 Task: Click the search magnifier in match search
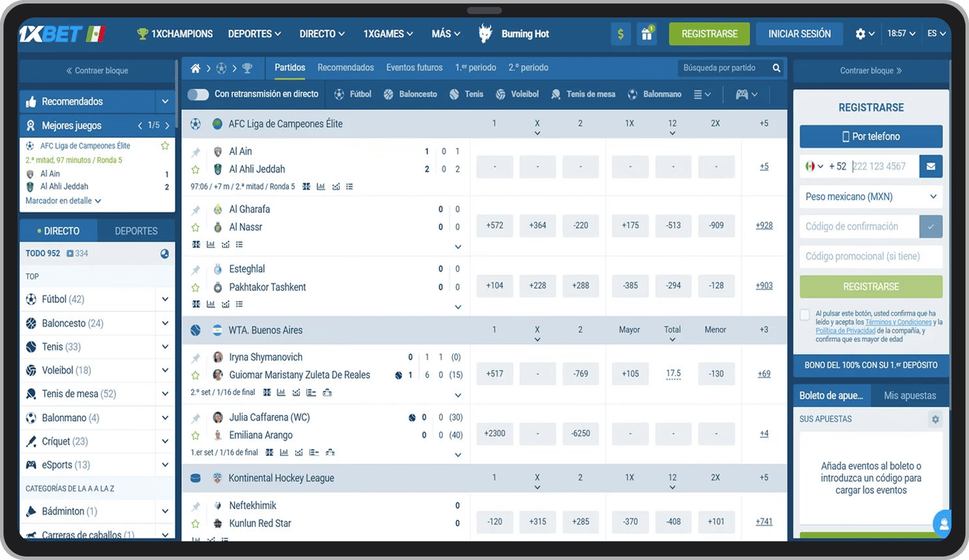pyautogui.click(x=776, y=68)
